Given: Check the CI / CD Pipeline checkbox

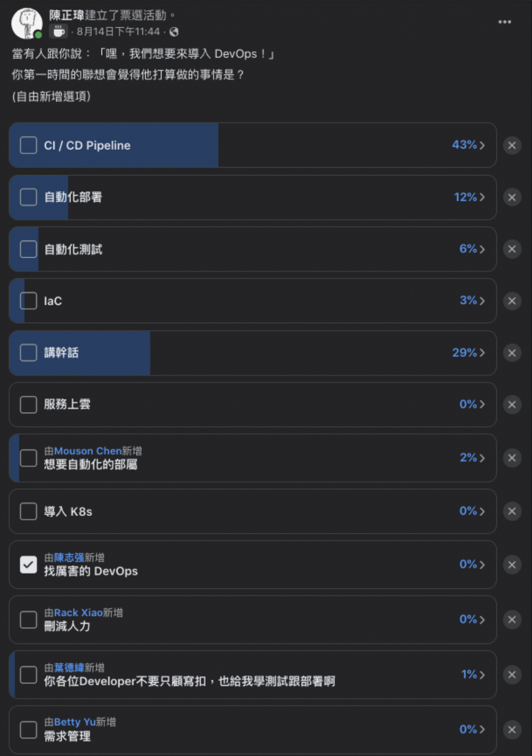Looking at the screenshot, I should [29, 145].
